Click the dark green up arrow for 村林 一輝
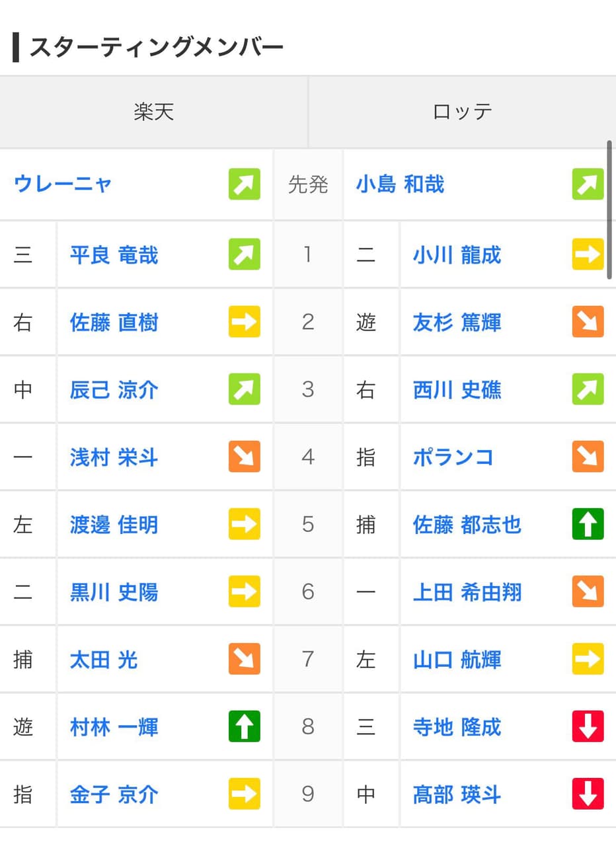The width and height of the screenshot is (616, 846). pyautogui.click(x=245, y=726)
